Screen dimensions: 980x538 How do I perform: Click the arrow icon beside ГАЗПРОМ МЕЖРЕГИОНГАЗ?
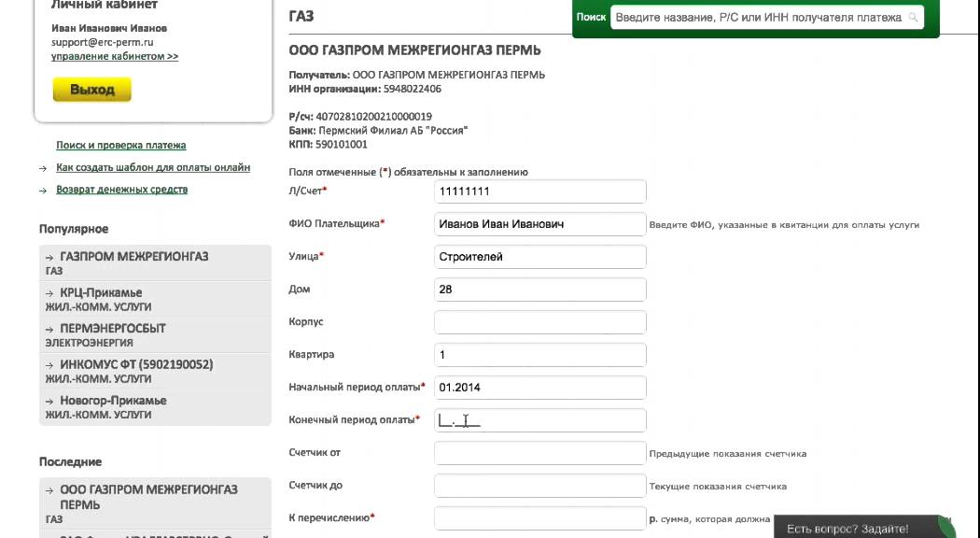tap(49, 258)
